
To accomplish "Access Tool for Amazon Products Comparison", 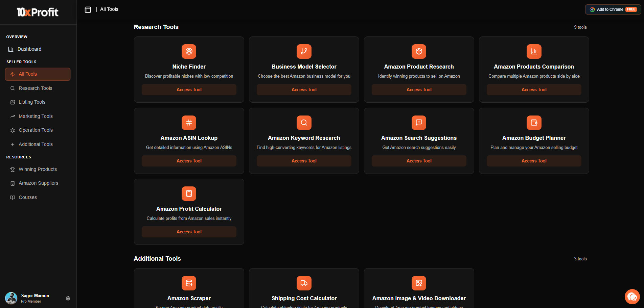I will coord(534,89).
